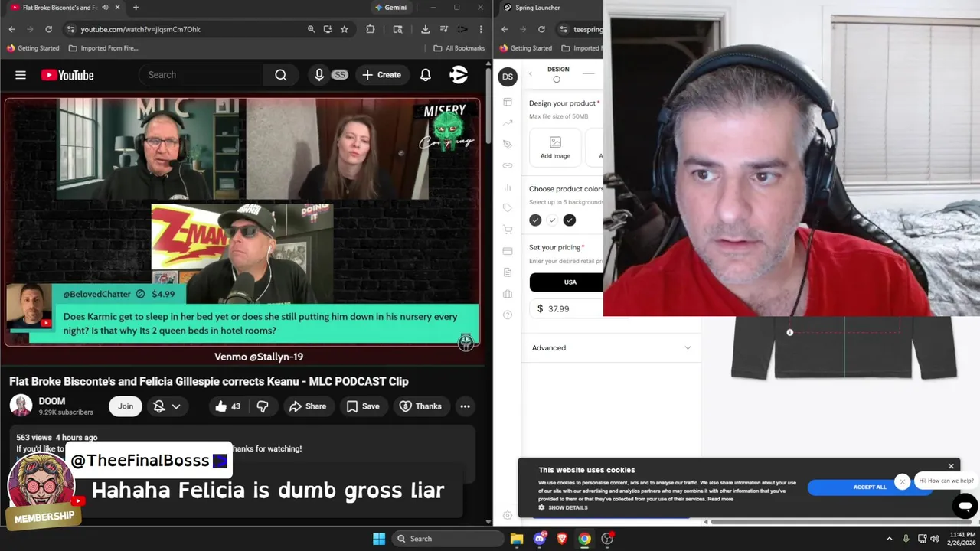Submit search with YouTube magnifier icon
Screen dimensions: 980x551
click(281, 75)
